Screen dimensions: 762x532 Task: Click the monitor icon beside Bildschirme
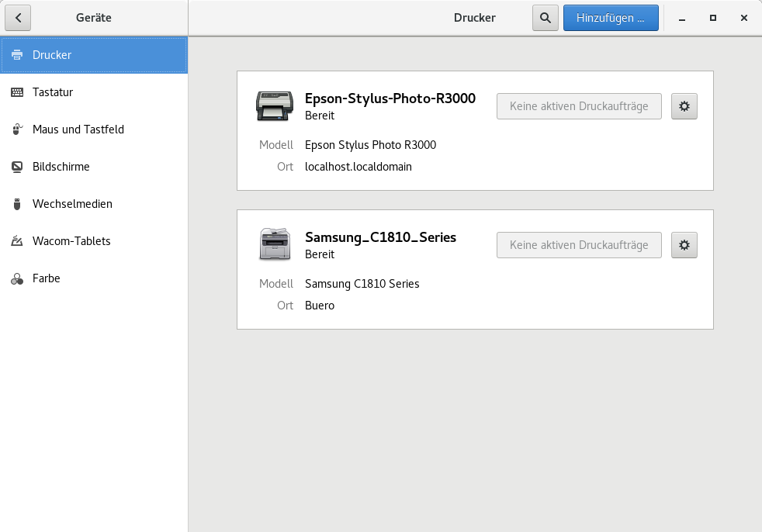17,167
